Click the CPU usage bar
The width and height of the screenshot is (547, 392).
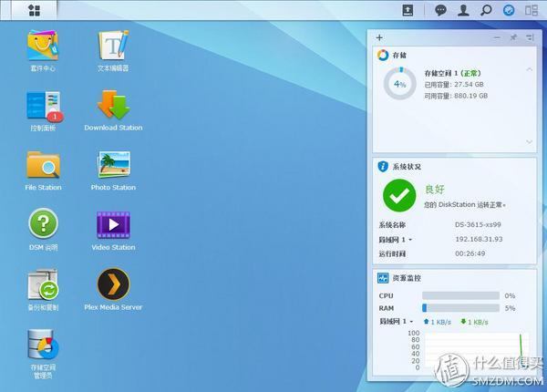coord(460,295)
